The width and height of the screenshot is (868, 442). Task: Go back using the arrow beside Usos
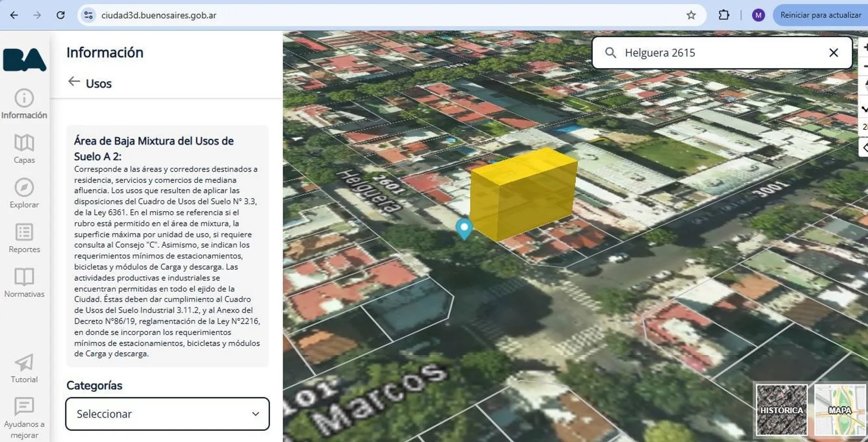click(x=74, y=82)
